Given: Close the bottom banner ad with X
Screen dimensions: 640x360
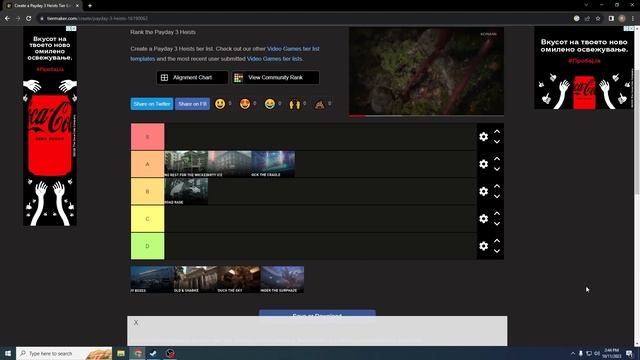Looking at the screenshot, I should coord(136,322).
